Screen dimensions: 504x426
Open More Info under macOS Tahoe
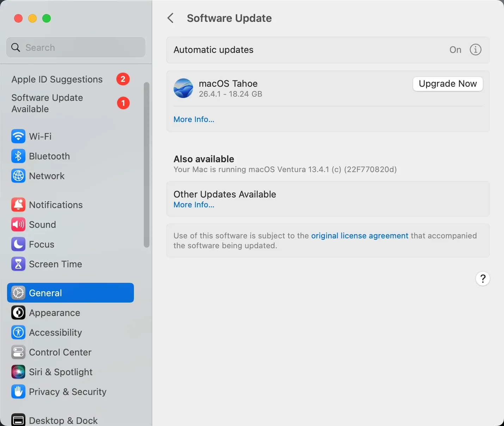tap(194, 119)
